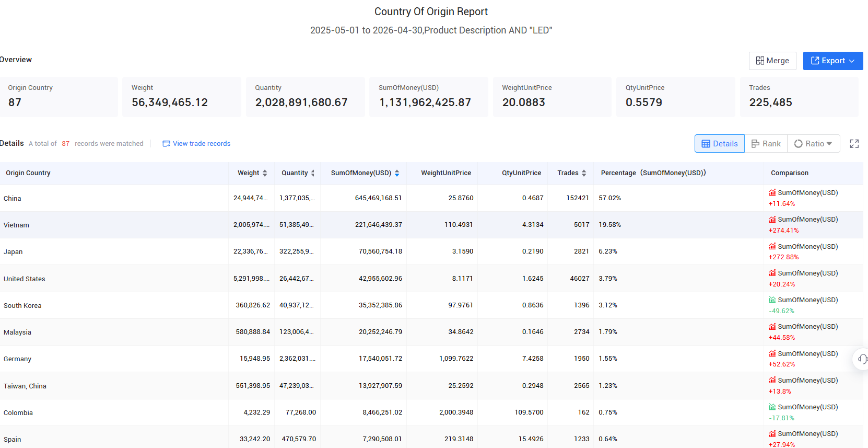Viewport: 868px width, 448px height.
Task: Click Vietnam's SumOfMoney value 221,646,439.37
Action: point(379,225)
